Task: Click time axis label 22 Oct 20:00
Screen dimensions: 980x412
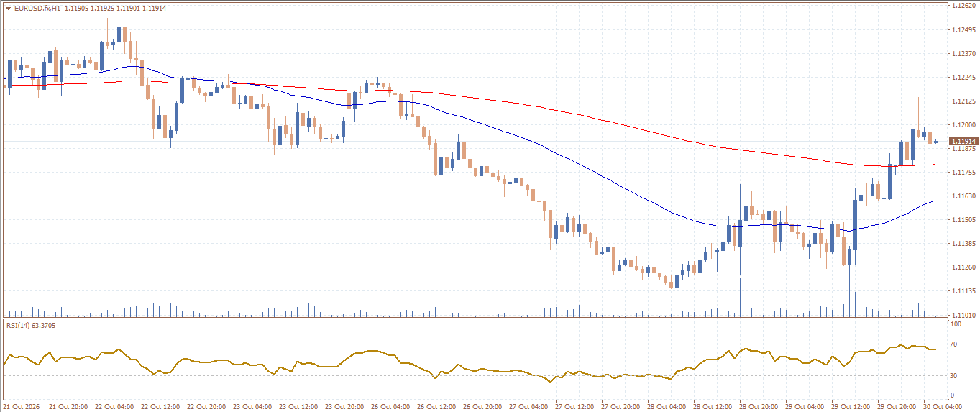Action: coord(206,407)
